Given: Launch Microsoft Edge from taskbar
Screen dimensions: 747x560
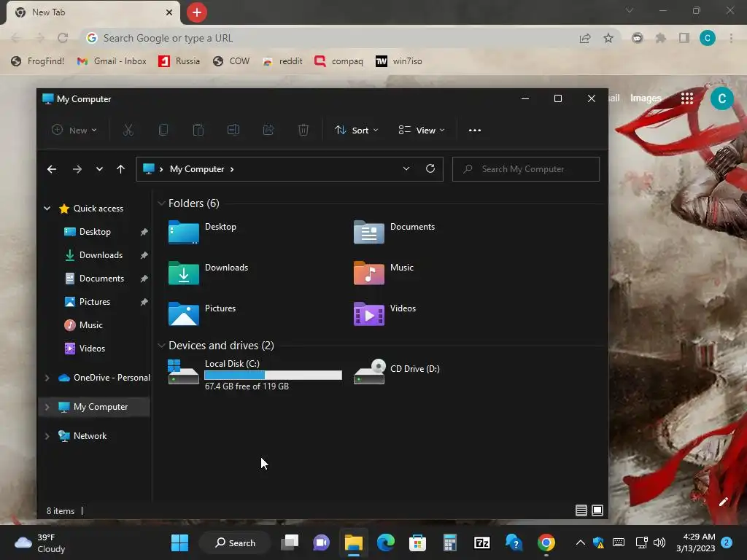Looking at the screenshot, I should coord(386,542).
